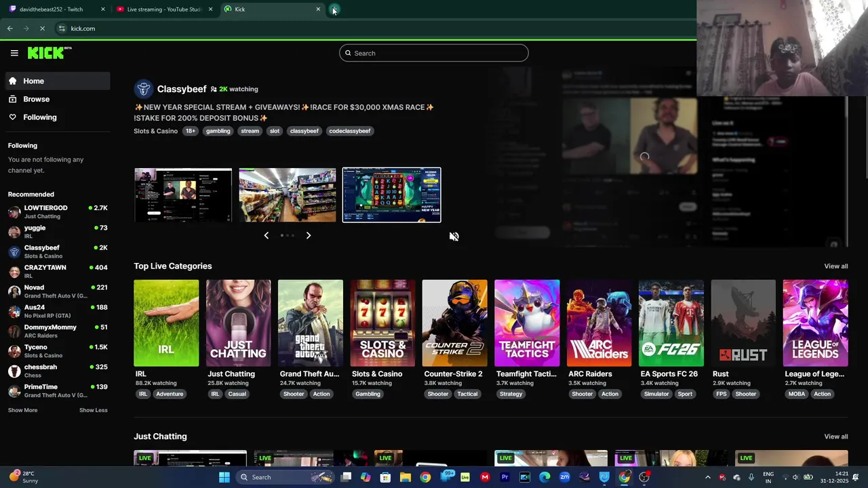The width and height of the screenshot is (868, 488).
Task: Go to the previous featured carousel item
Action: [x=266, y=235]
